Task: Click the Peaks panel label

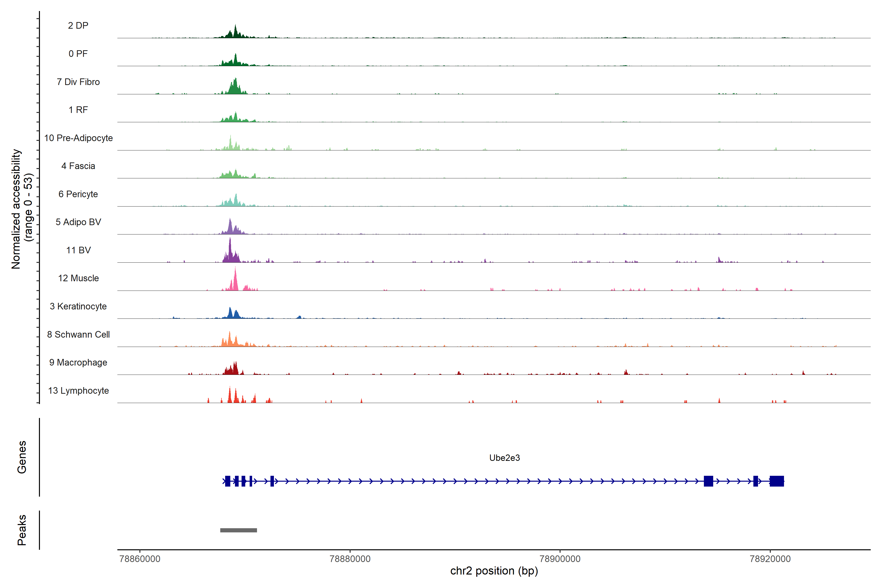Action: point(22,530)
